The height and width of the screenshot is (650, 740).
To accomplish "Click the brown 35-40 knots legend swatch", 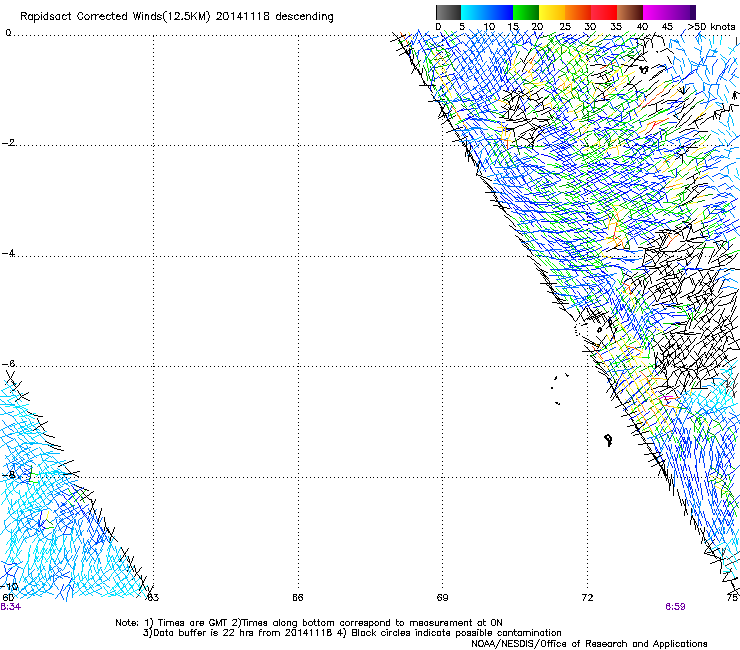I will [x=630, y=12].
